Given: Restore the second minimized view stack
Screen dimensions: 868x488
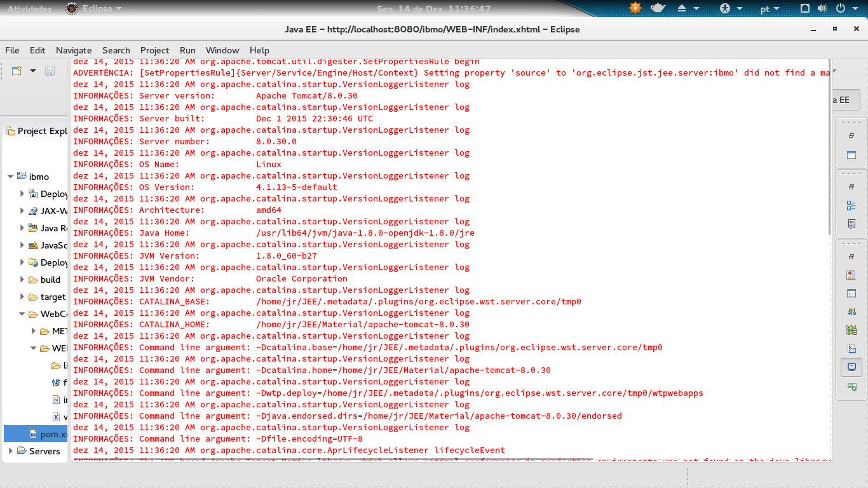Looking at the screenshot, I should [851, 187].
